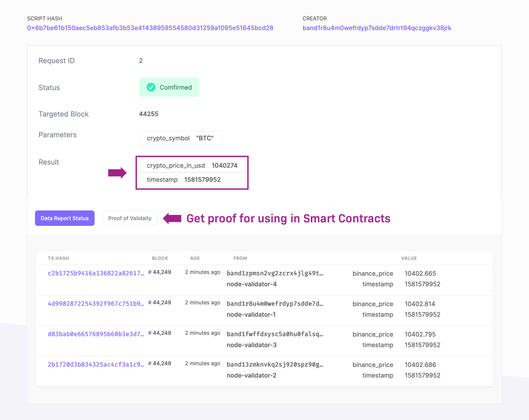Click sender address for node-validator-1

pyautogui.click(x=275, y=304)
